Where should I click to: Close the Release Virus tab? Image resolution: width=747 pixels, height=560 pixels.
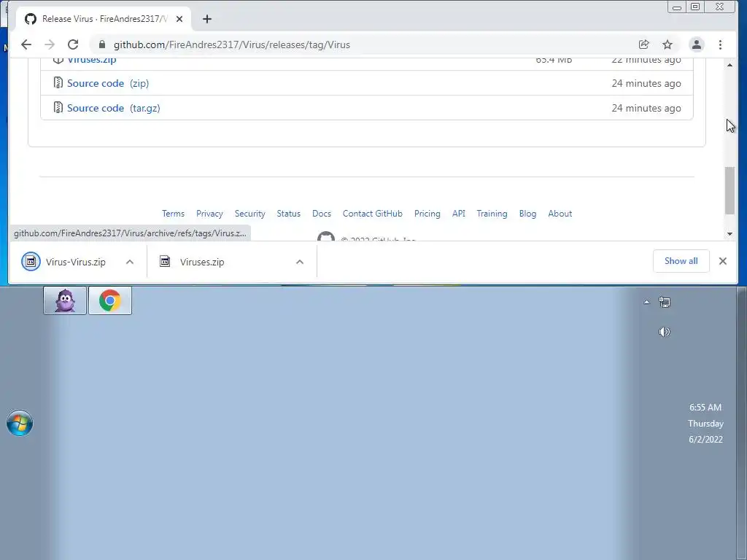pyautogui.click(x=179, y=19)
